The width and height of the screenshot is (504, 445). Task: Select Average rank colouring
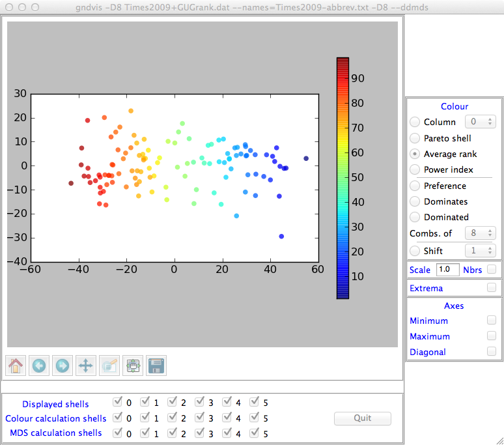pos(415,154)
